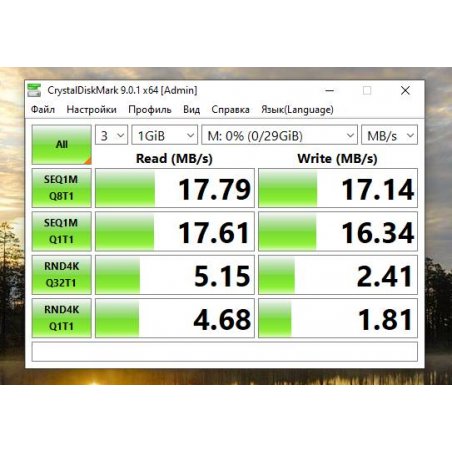Click the SEQ1M Q8T1 read value 17.79
The image size is (452, 452).
coord(175,188)
